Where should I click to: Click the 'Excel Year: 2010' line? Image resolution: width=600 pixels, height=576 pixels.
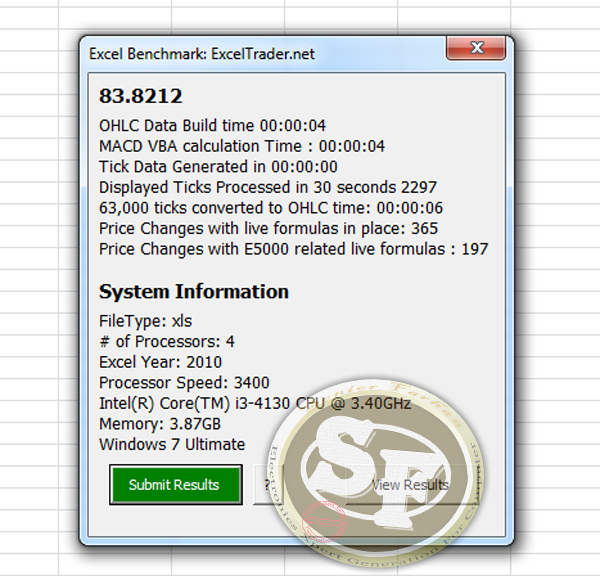pos(160,362)
